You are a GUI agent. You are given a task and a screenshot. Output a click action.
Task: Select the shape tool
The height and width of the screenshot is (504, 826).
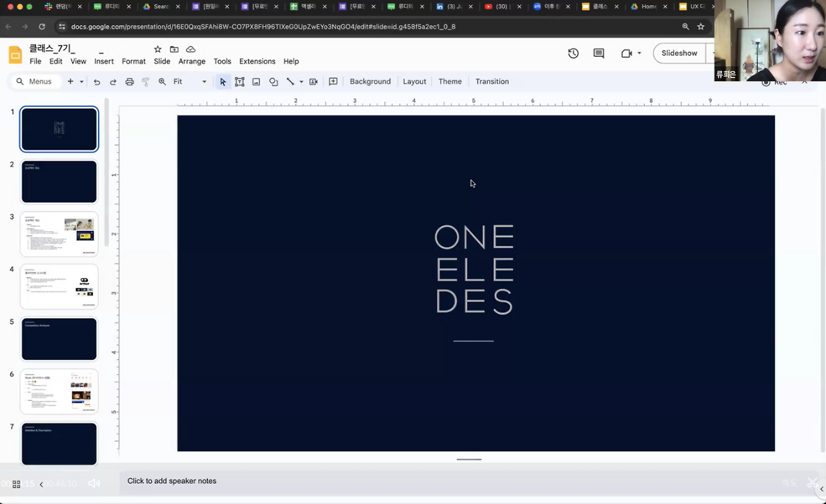click(x=274, y=82)
